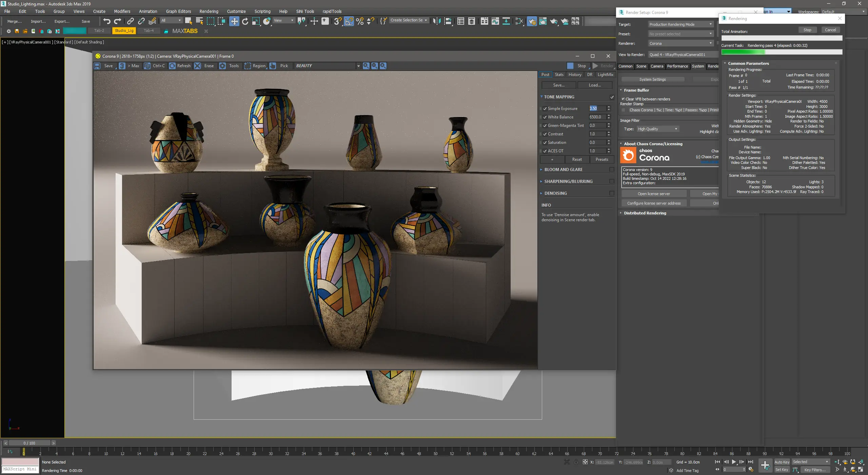
Task: Click the White Balance value field
Action: point(597,117)
